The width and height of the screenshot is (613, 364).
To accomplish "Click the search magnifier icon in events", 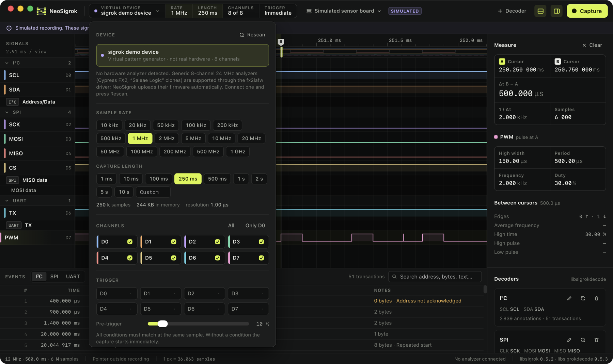I will [x=394, y=277].
